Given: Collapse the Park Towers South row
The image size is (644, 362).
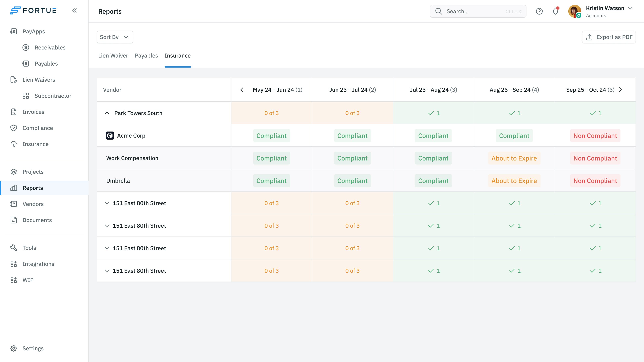Looking at the screenshot, I should click(107, 113).
